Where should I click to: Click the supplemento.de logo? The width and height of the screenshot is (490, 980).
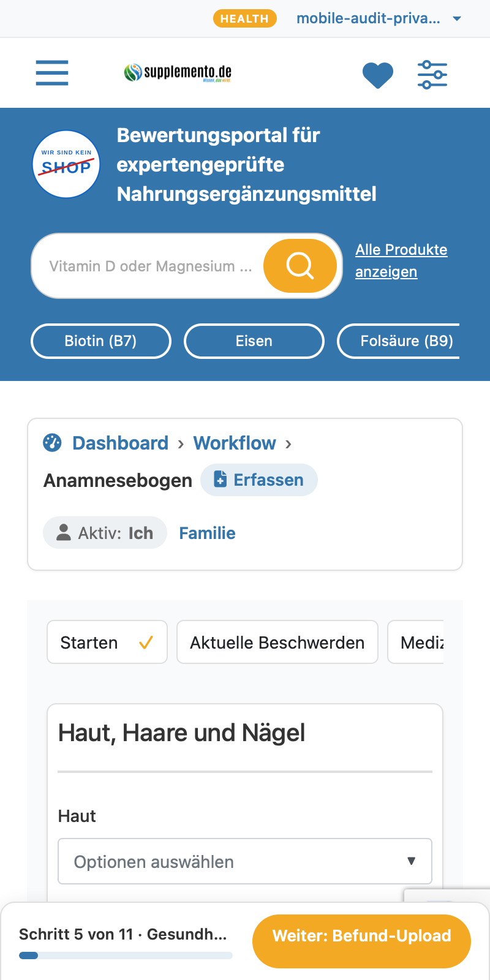pyautogui.click(x=178, y=73)
